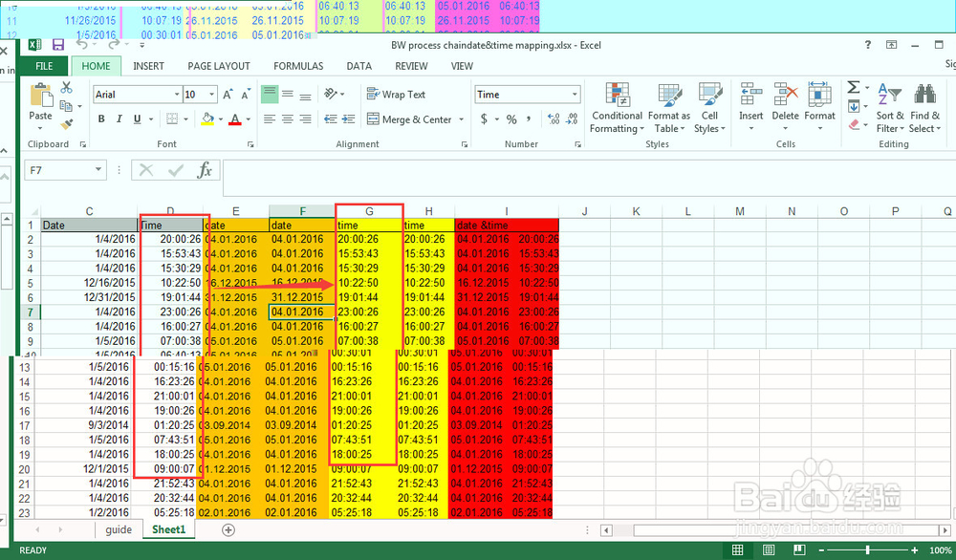
Task: Increase cell indent
Action: (x=349, y=119)
